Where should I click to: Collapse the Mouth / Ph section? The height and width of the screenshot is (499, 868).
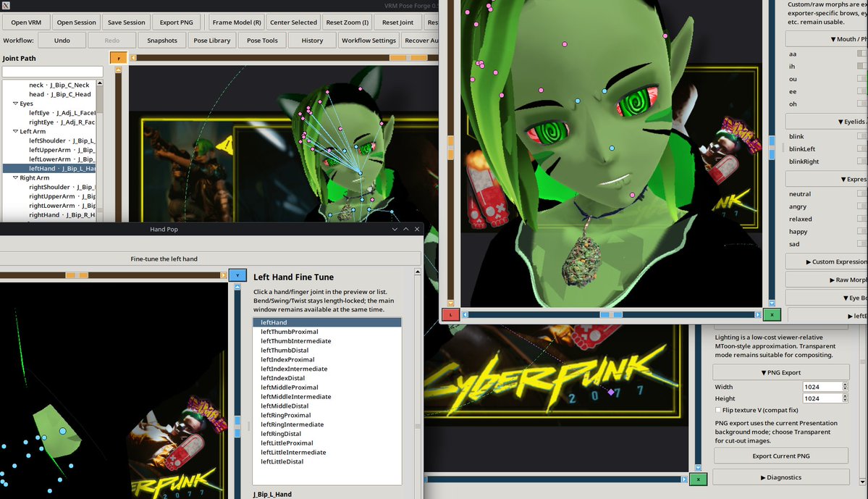[827, 39]
